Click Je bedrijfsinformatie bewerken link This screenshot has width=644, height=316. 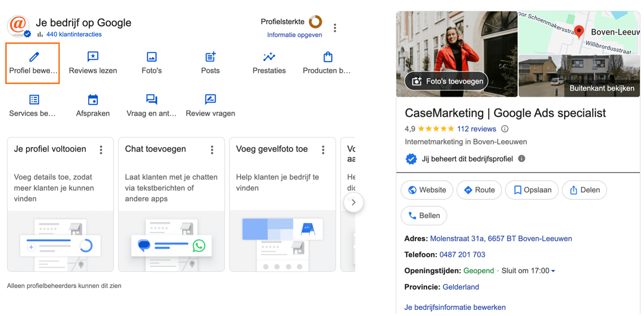(x=455, y=307)
